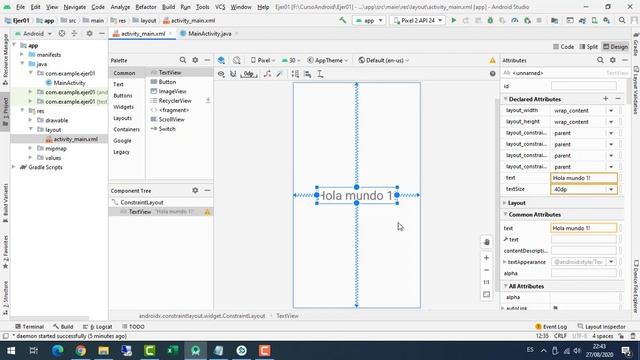Screen dimensions: 640x360
Task: Open the Event Log
Action: point(551,327)
